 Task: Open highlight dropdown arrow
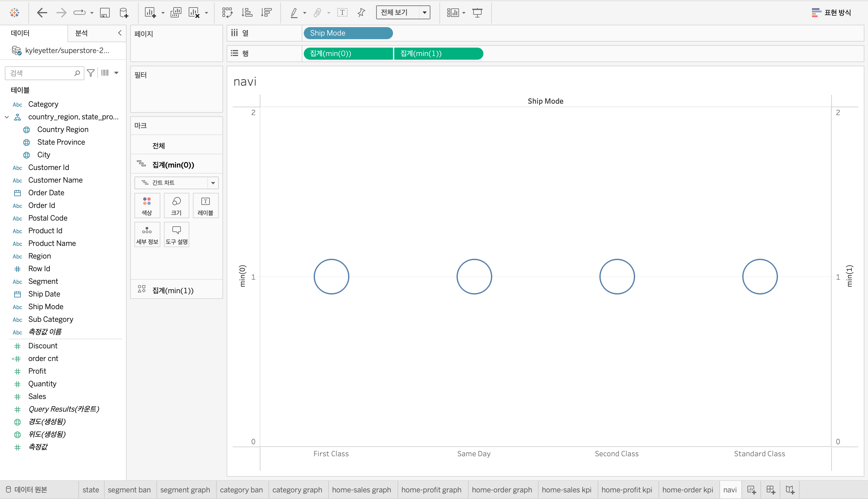(304, 13)
